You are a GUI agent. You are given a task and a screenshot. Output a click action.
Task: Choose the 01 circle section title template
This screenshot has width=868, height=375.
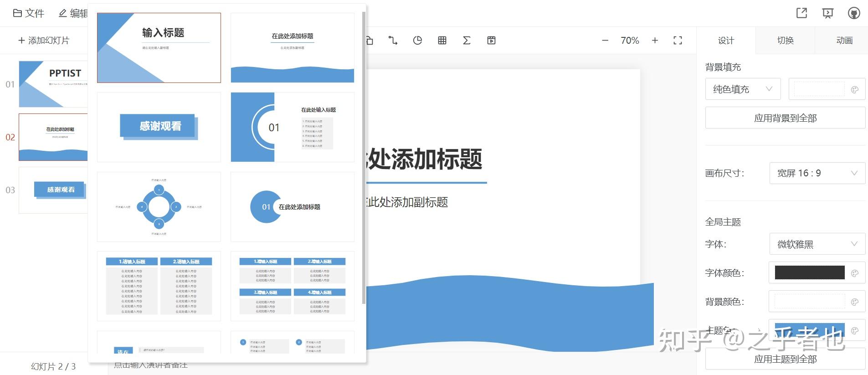click(x=293, y=207)
